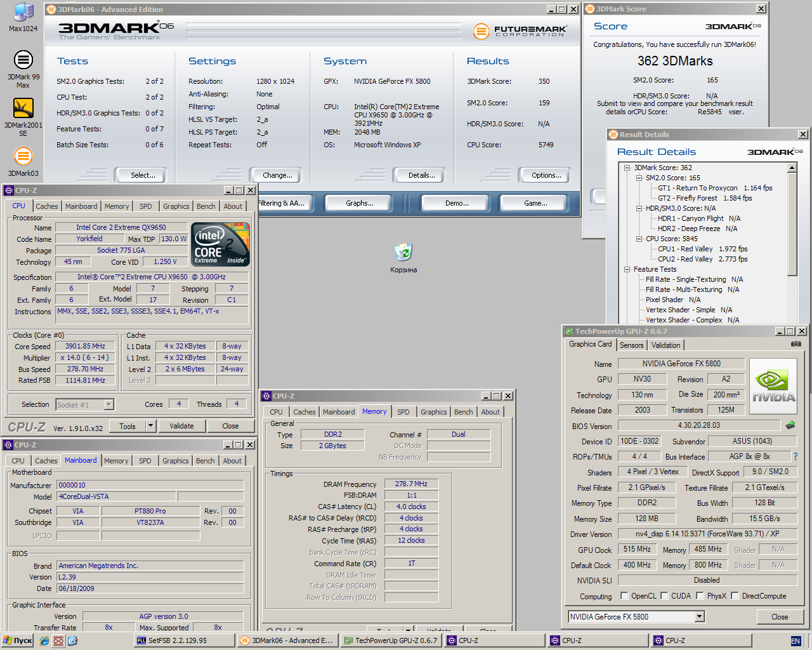Collapse the SM2.0 Score: 165 node
Viewport: 812px width, 650px height.
(639, 178)
